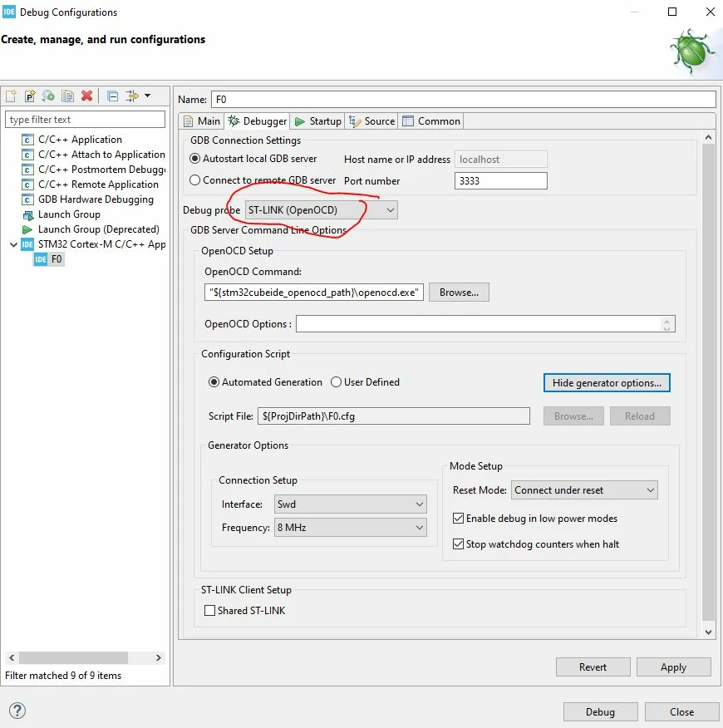The width and height of the screenshot is (723, 728).
Task: Click the Collapse All icon
Action: 112,96
